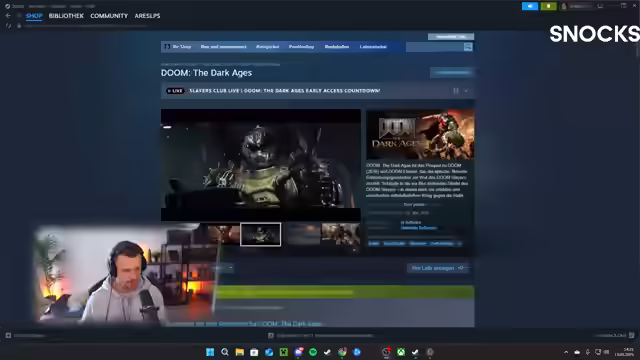
Task: Open Google Chrome from the taskbar
Action: coord(342,352)
